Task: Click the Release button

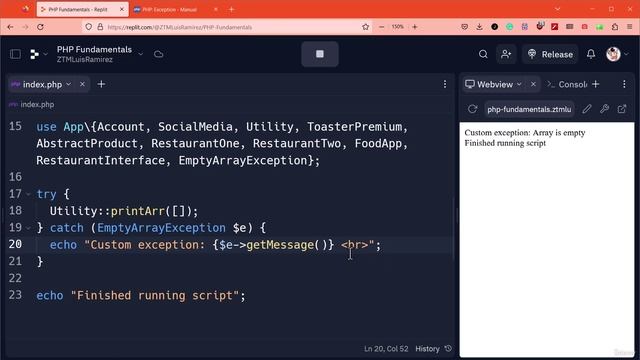Action: click(x=550, y=54)
